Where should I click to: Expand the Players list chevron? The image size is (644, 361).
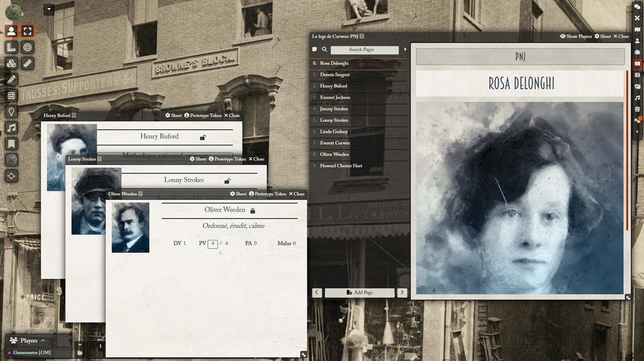43,341
